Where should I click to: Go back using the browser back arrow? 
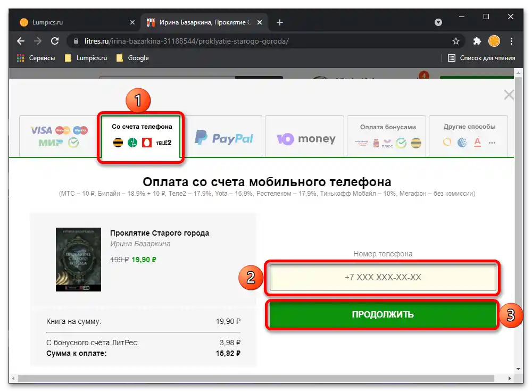point(21,41)
